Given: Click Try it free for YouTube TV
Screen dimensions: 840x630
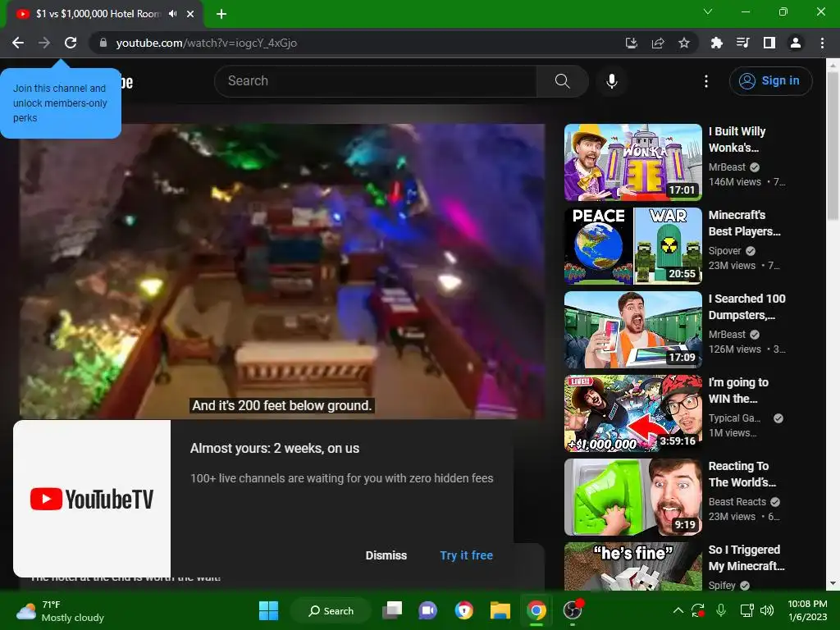Looking at the screenshot, I should click(x=467, y=555).
